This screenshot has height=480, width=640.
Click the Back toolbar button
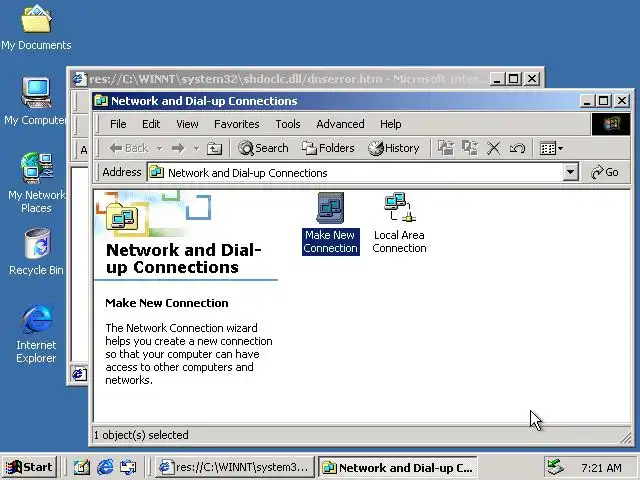pyautogui.click(x=129, y=148)
